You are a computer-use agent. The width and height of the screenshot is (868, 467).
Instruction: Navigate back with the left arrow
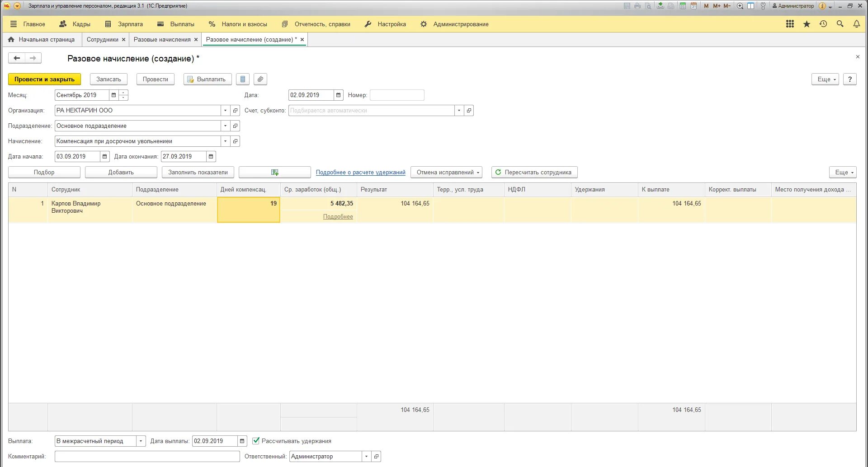(17, 58)
